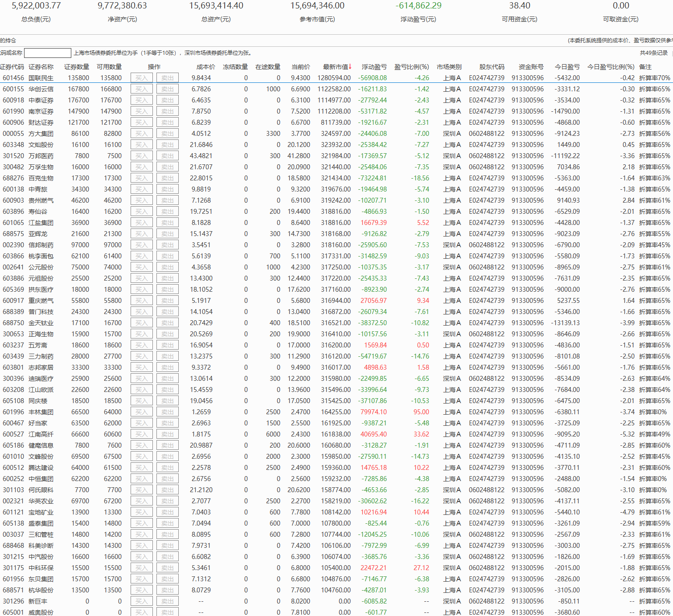This screenshot has width=673, height=616.
Task: Click 买入 button for 杭华股份
Action: tap(142, 590)
